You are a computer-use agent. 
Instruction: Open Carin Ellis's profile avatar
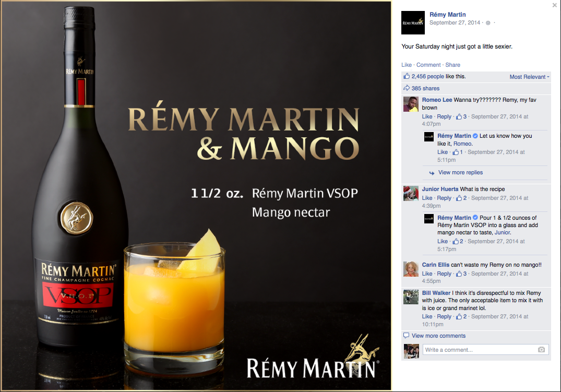click(411, 269)
